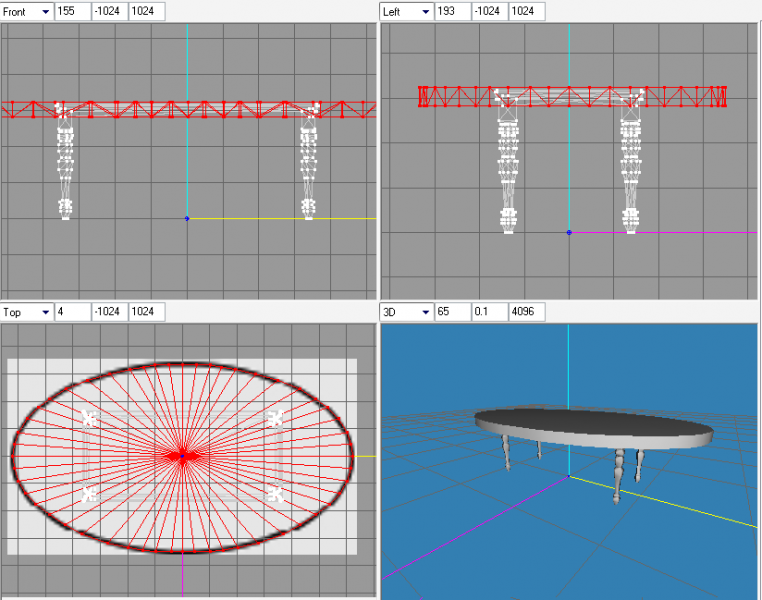Click the blue origin point in Left view
Image resolution: width=762 pixels, height=600 pixels.
(x=569, y=232)
